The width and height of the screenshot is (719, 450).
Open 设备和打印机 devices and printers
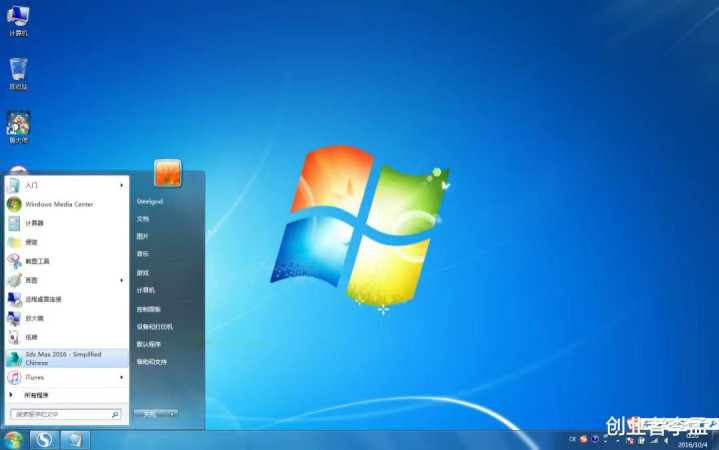point(155,327)
